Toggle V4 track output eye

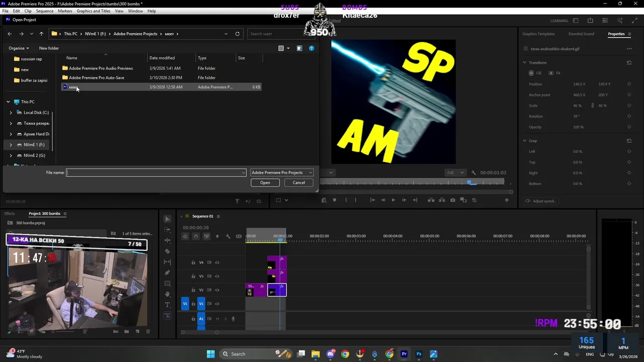click(217, 262)
